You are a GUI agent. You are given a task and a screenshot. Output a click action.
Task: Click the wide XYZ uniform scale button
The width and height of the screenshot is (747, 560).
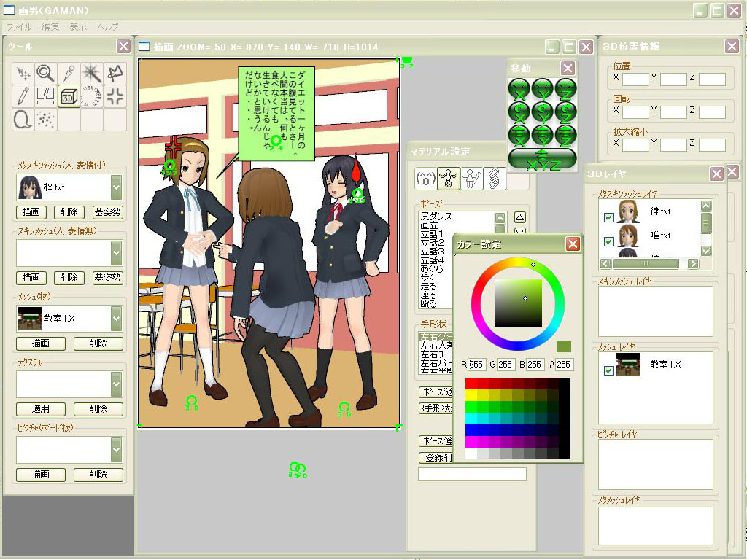coord(543,160)
